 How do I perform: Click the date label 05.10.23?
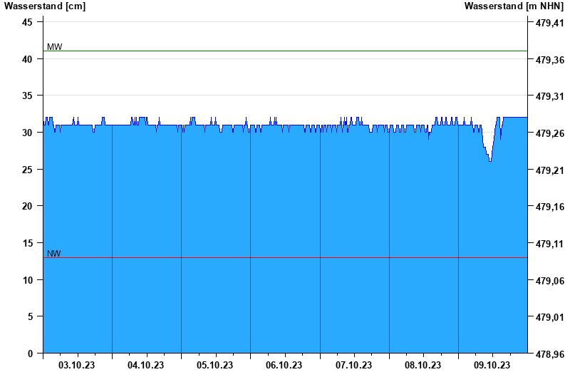214,365
